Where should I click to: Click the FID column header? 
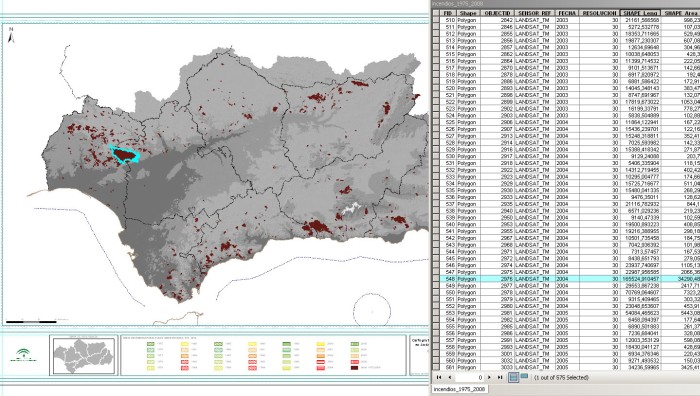(448, 13)
